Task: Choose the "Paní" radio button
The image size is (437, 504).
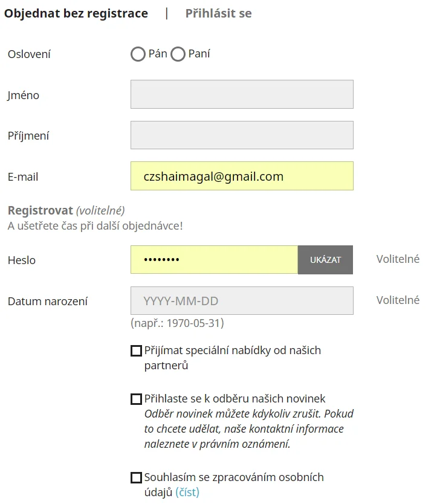Action: pyautogui.click(x=178, y=54)
